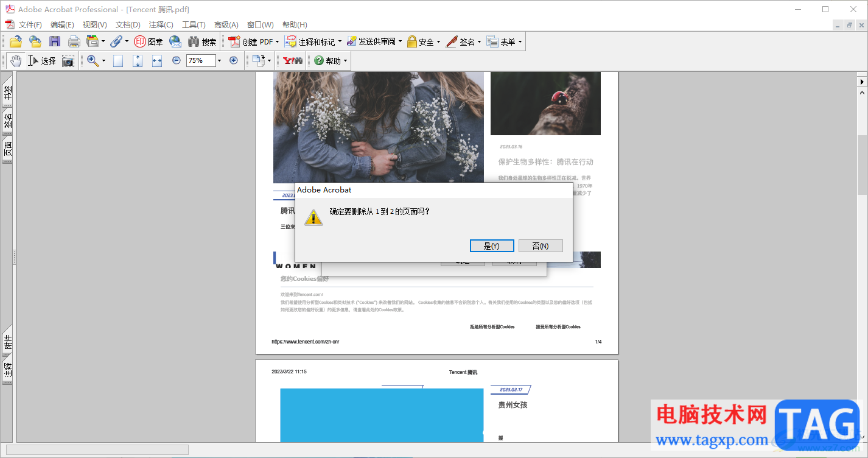Image resolution: width=868 pixels, height=458 pixels.
Task: Open 搜索 search with binoculars
Action: click(x=202, y=41)
